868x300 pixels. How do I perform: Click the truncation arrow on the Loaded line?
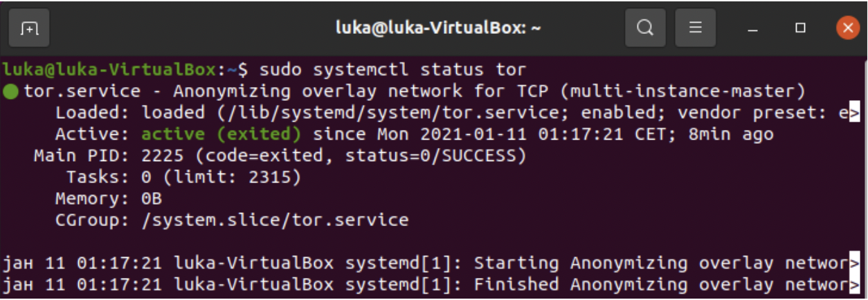click(854, 113)
